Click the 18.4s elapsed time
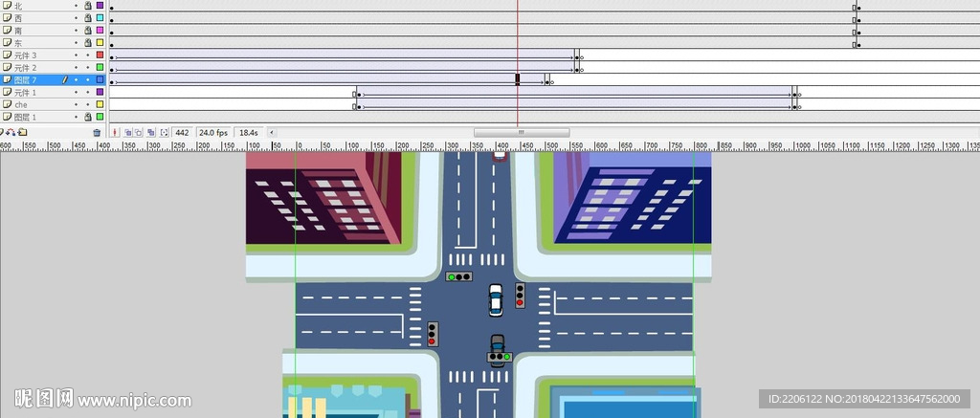The width and height of the screenshot is (980, 418). 248,132
